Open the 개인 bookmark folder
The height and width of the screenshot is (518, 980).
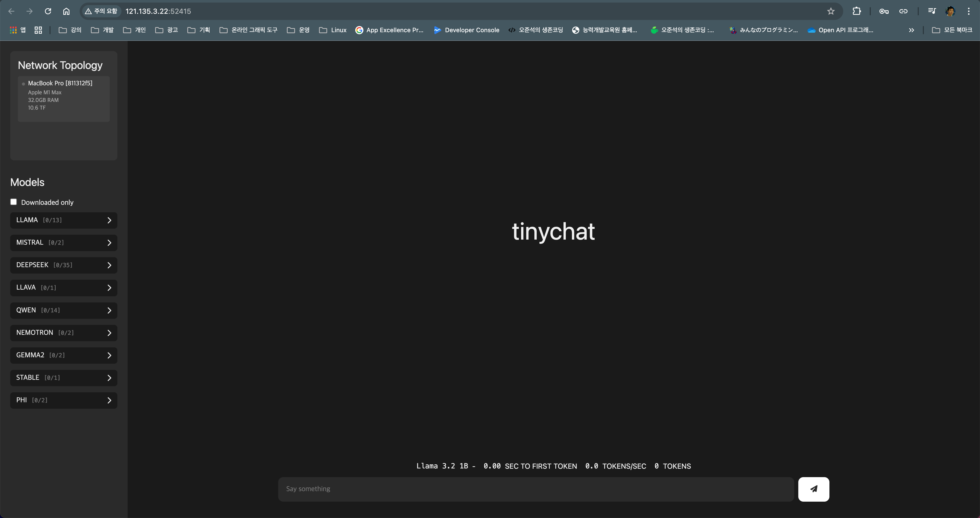[x=134, y=30]
